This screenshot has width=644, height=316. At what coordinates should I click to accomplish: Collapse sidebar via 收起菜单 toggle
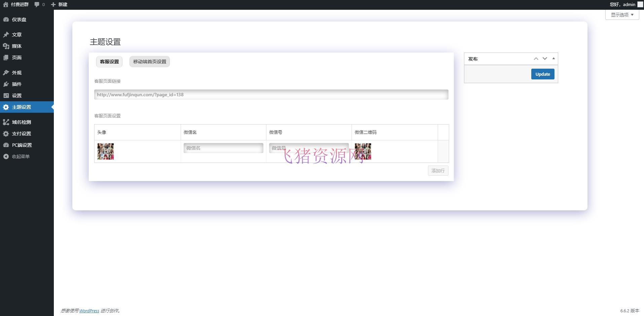6,156
